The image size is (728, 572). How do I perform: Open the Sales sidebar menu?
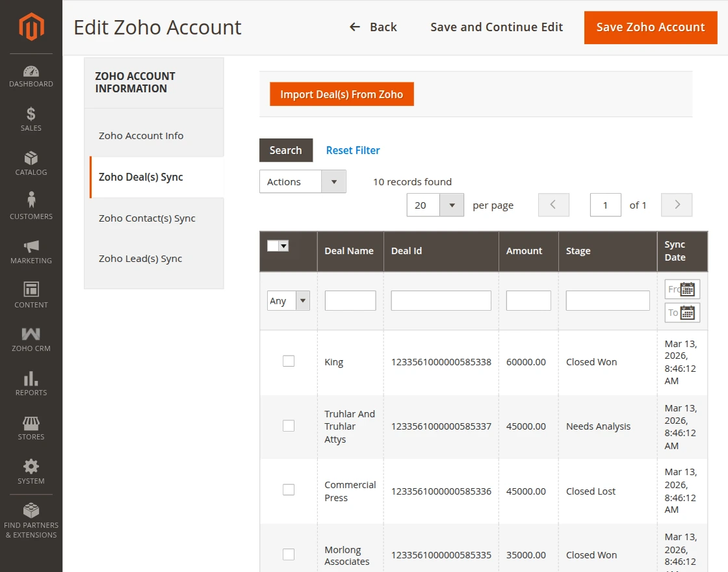(31, 120)
